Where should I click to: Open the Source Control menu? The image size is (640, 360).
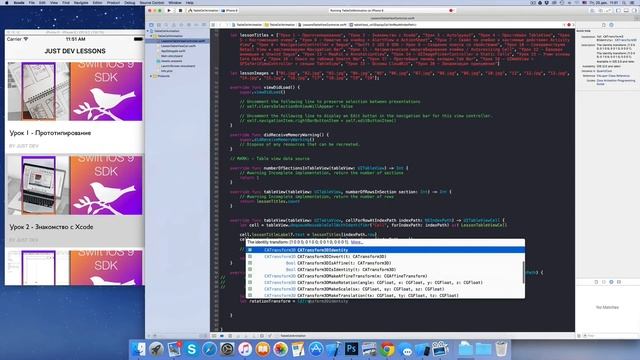coord(151,2)
